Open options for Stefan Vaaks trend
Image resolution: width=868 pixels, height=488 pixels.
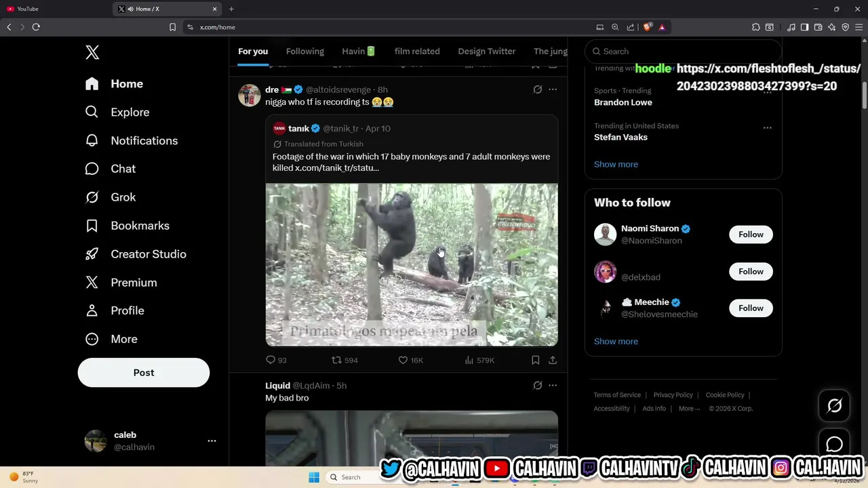(x=767, y=127)
